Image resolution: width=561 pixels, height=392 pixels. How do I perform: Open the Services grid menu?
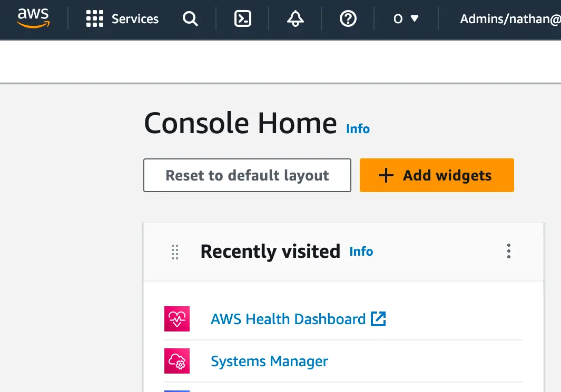[x=95, y=19]
